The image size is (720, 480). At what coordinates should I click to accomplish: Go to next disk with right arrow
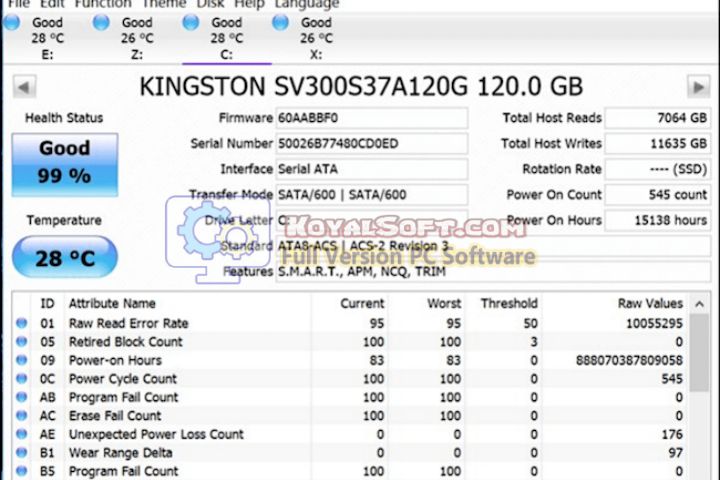[698, 87]
